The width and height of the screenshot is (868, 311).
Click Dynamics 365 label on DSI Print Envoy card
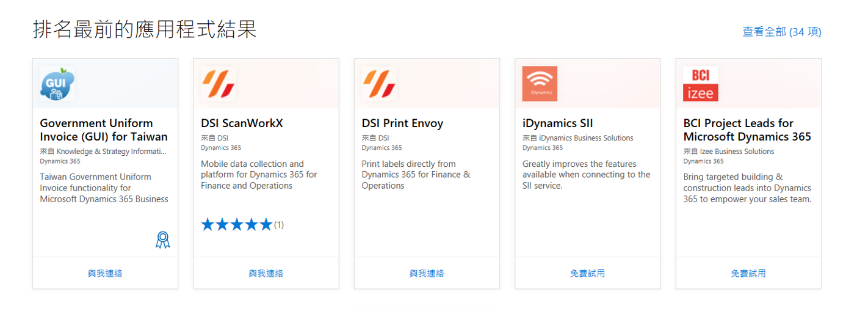click(x=382, y=148)
